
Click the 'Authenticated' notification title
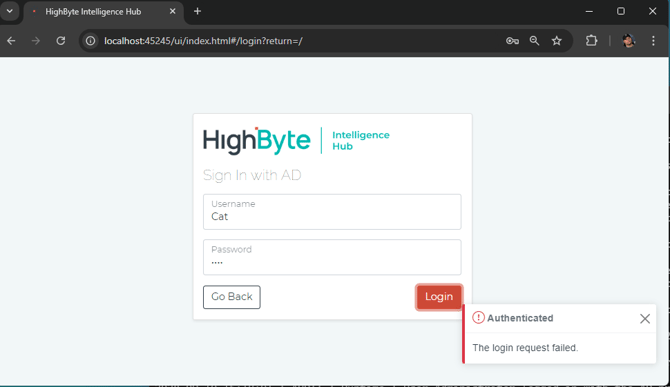pyautogui.click(x=520, y=318)
